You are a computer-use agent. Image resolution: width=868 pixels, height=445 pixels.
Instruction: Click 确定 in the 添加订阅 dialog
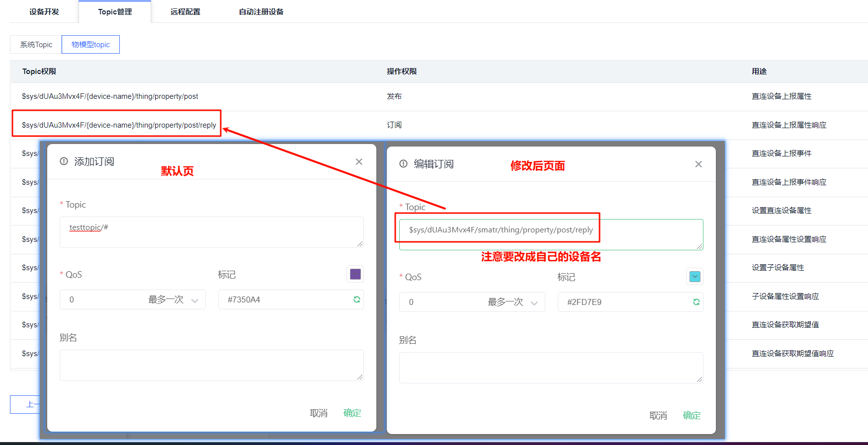(x=352, y=413)
